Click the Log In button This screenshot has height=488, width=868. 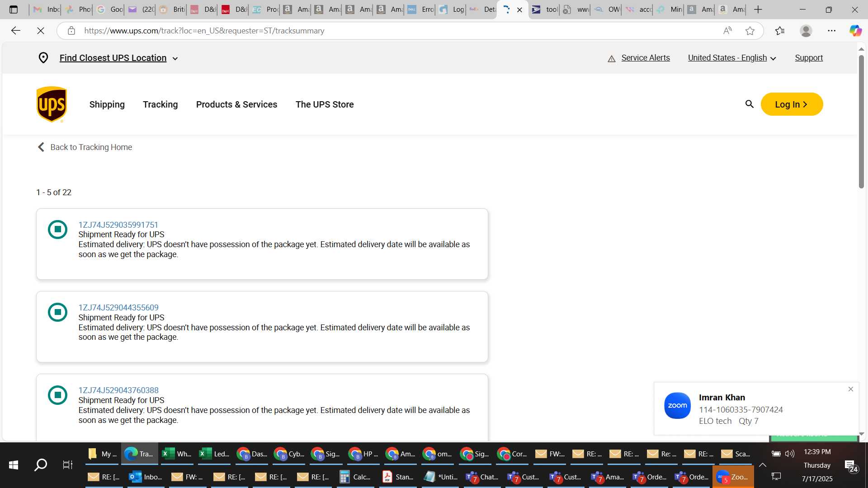[792, 104]
